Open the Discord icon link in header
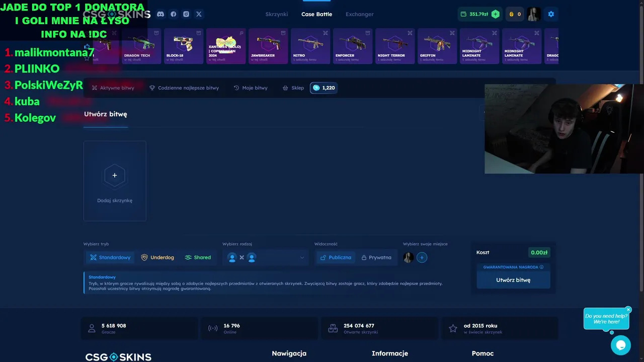Screen dimensions: 644x362 click(x=160, y=14)
